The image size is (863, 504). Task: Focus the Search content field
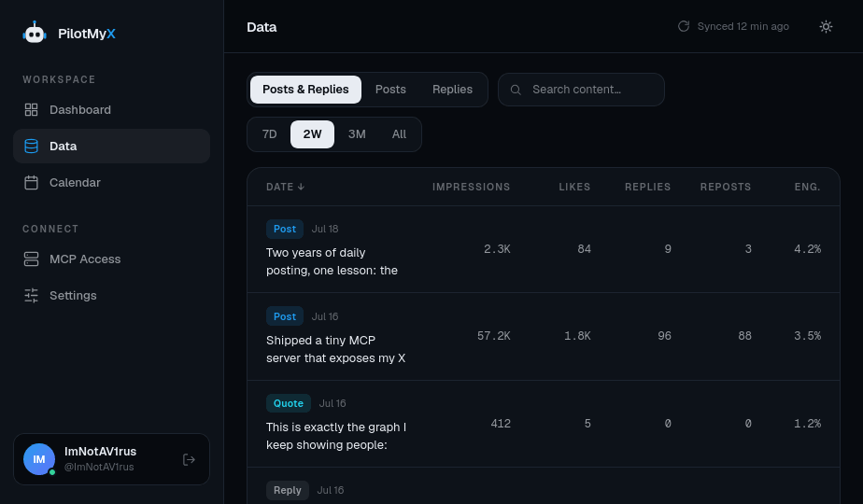click(581, 90)
